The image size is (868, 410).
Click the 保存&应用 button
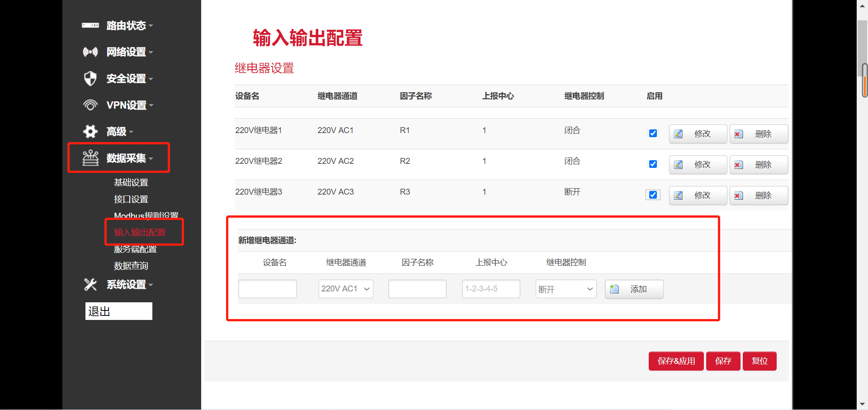[x=676, y=361]
